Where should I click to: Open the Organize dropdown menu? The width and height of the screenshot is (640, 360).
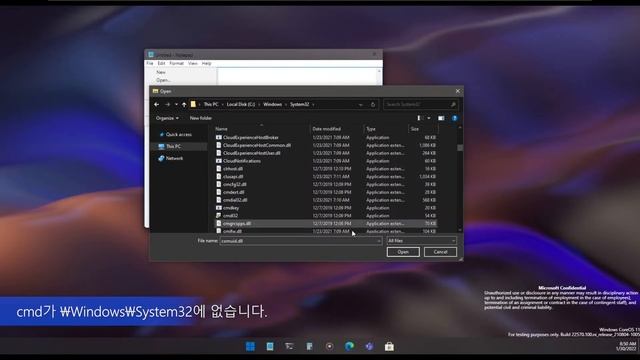[167, 118]
